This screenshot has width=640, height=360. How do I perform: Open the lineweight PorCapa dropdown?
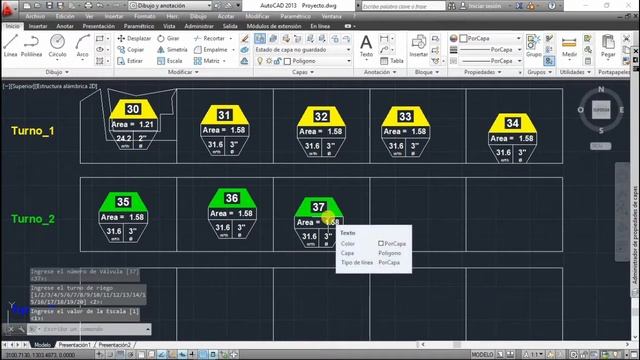tap(491, 49)
